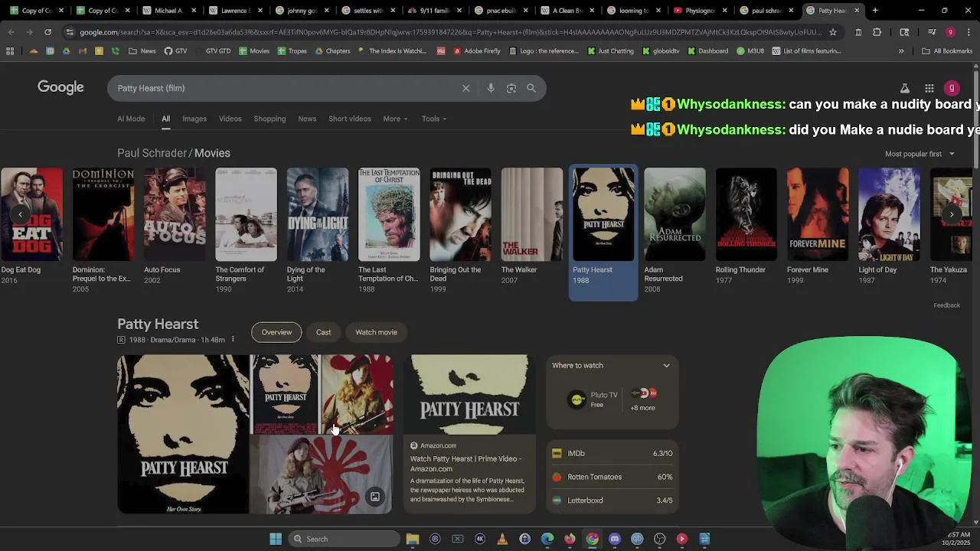Screen dimensions: 980x551
Task: Clear the Google search box text
Action: click(x=465, y=88)
